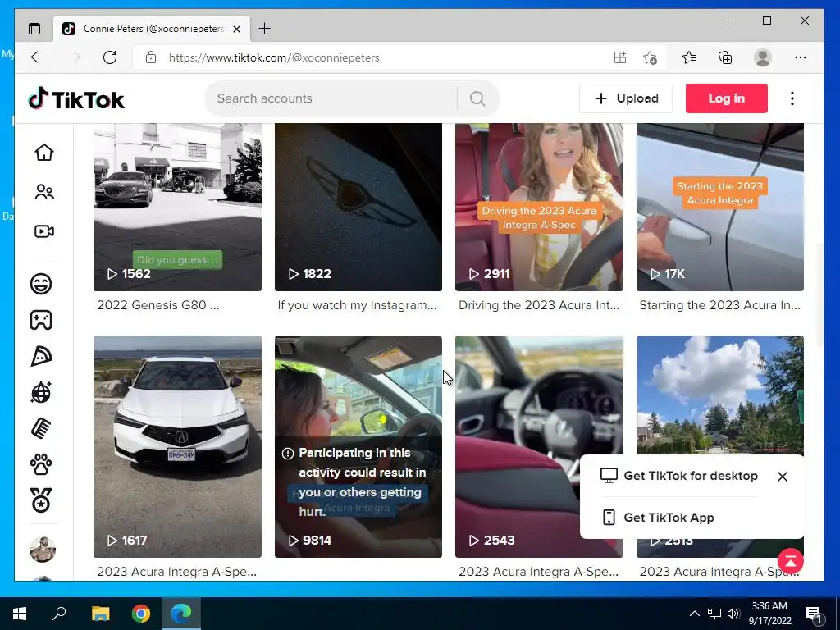Viewport: 840px width, 630px height.
Task: Focus the Search accounts field
Action: (332, 98)
